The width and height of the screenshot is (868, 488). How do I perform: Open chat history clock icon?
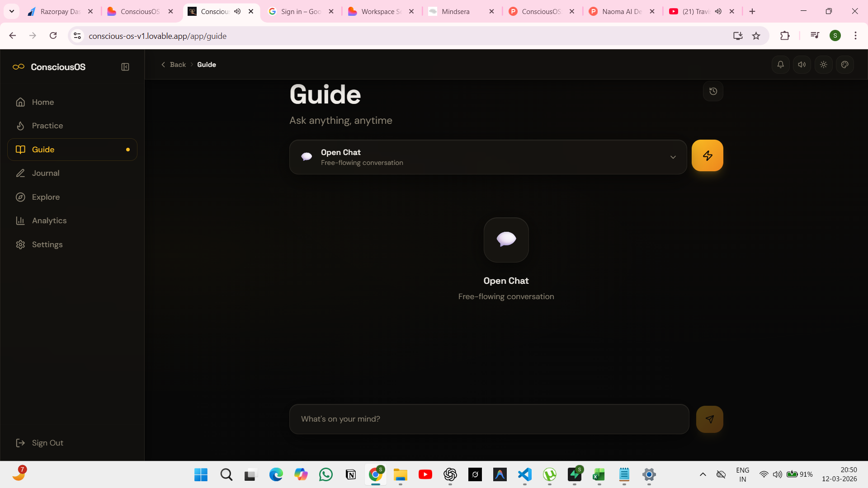coord(713,91)
